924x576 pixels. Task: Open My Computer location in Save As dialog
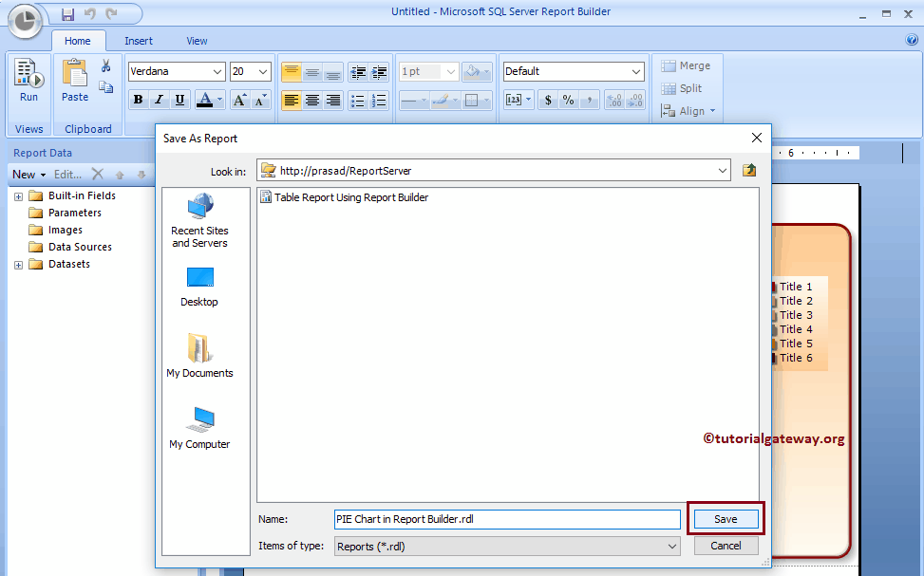click(x=199, y=428)
